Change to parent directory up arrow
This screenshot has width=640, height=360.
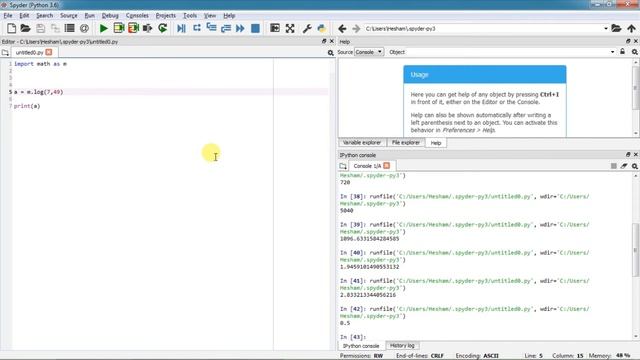(x=631, y=29)
